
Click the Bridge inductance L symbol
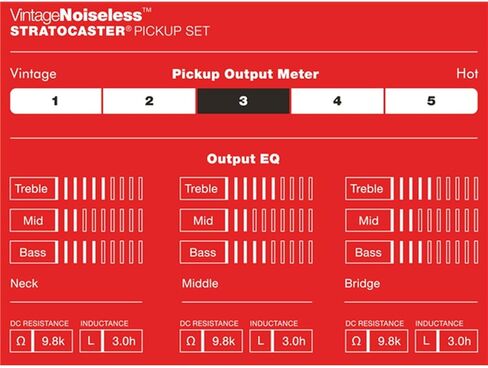tap(426, 341)
